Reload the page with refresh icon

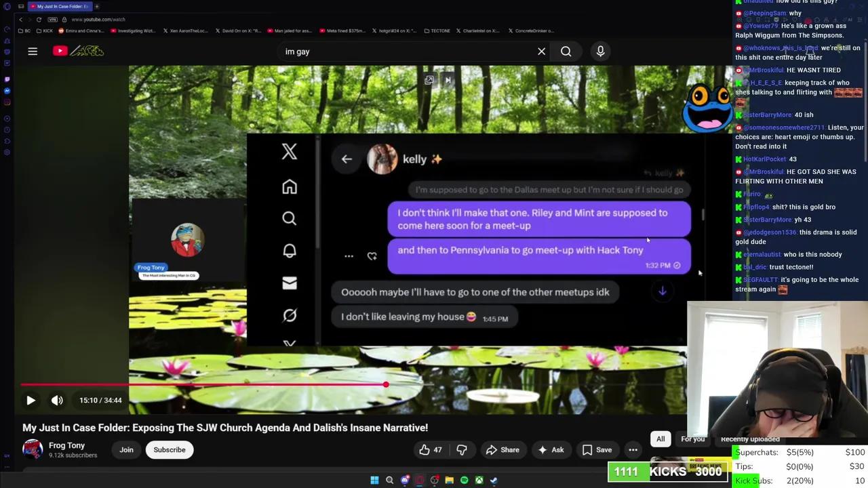pos(38,20)
